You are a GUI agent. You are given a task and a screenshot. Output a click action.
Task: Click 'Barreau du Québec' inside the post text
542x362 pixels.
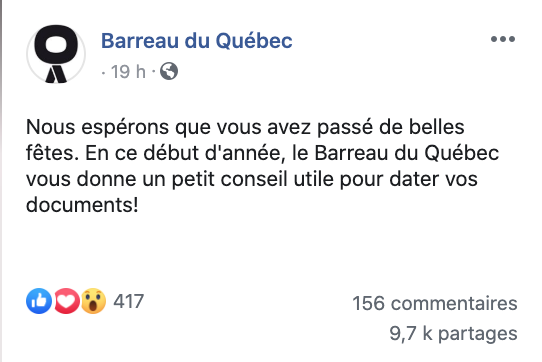pos(407,153)
